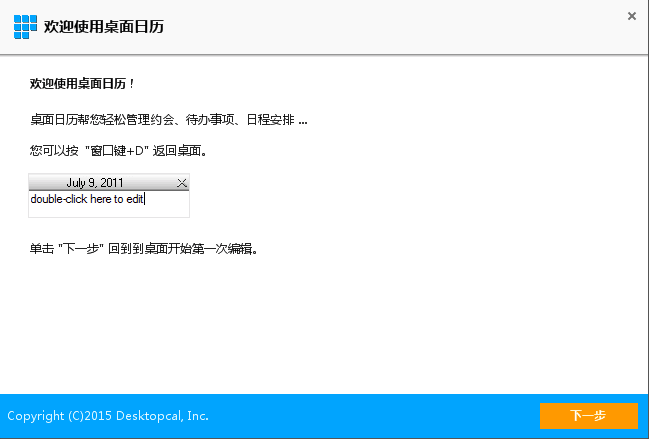Image resolution: width=649 pixels, height=439 pixels.
Task: Click the small X on the sample note
Action: point(181,183)
